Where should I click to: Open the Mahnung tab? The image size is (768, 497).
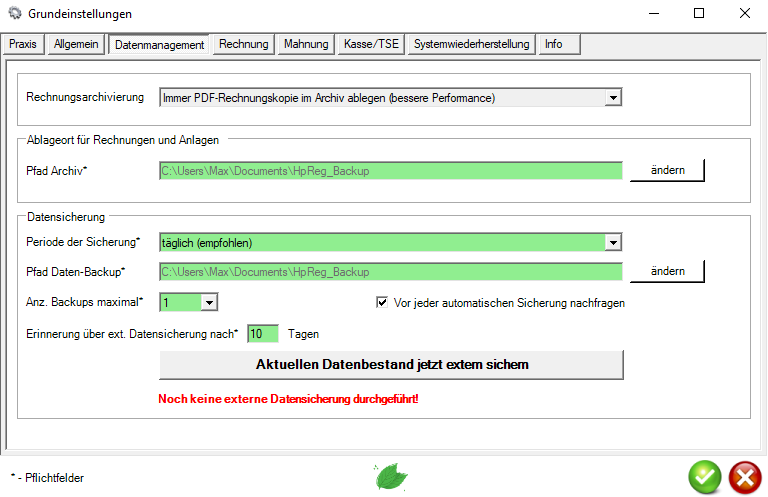(x=306, y=44)
